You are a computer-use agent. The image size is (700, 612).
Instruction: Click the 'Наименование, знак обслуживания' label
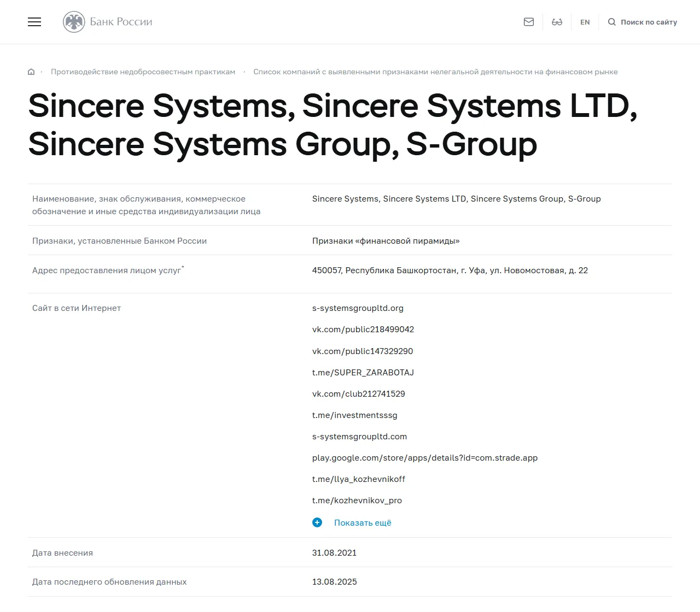(x=147, y=205)
